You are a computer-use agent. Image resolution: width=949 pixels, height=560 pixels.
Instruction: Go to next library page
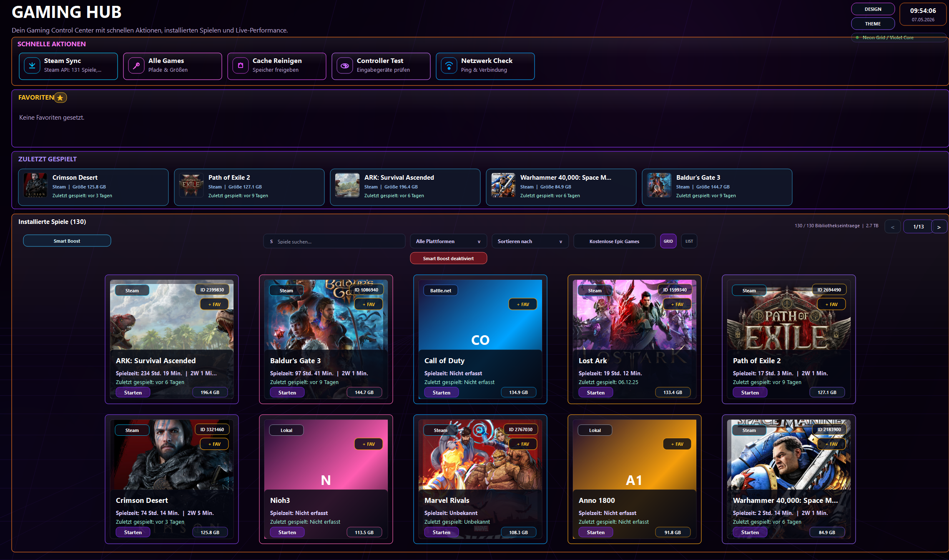click(x=939, y=227)
